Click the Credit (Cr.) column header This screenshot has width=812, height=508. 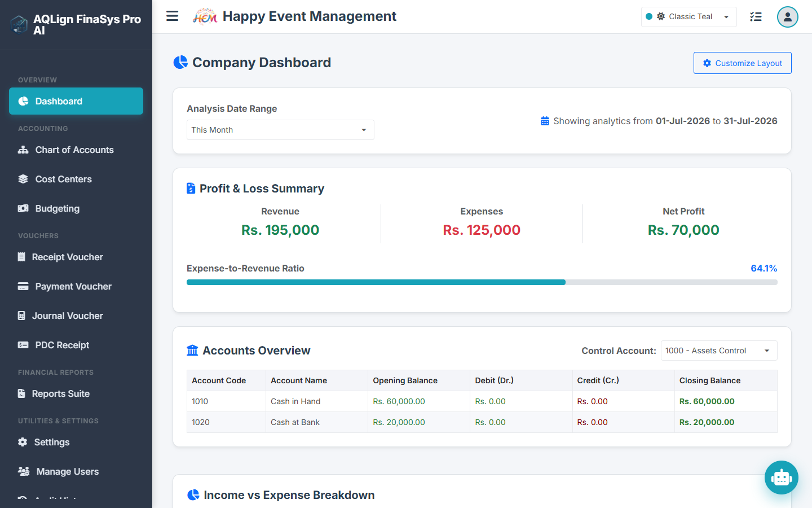(x=623, y=380)
